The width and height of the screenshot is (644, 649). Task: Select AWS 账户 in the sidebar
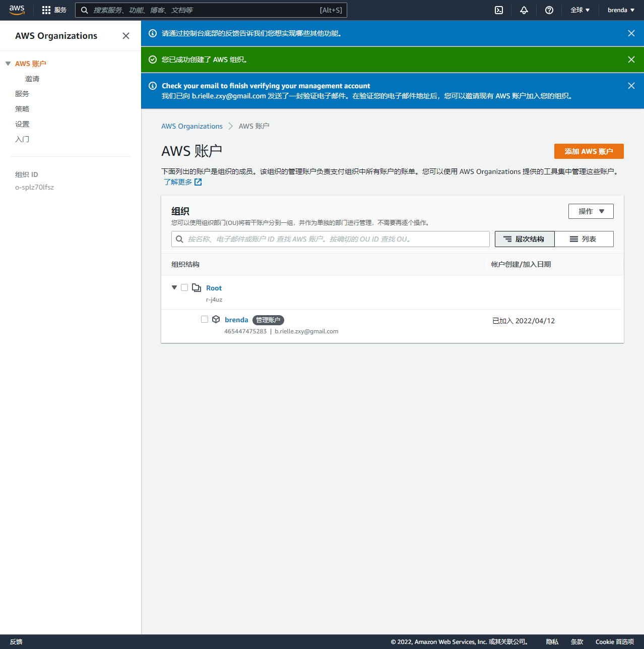coord(31,64)
